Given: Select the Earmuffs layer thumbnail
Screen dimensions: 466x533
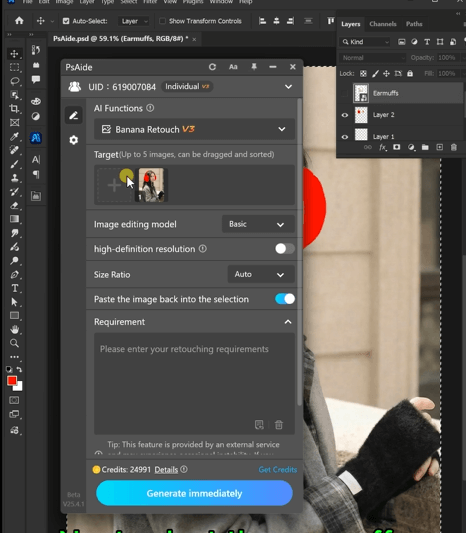Looking at the screenshot, I should [361, 93].
